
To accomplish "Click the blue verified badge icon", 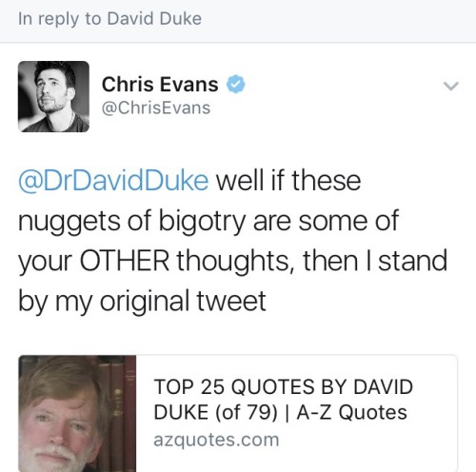I will 235,84.
